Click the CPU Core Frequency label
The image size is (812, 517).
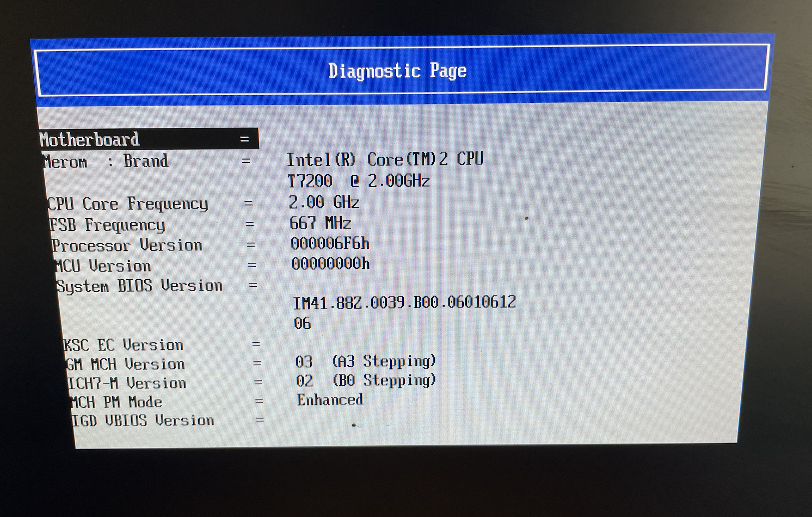pyautogui.click(x=128, y=204)
